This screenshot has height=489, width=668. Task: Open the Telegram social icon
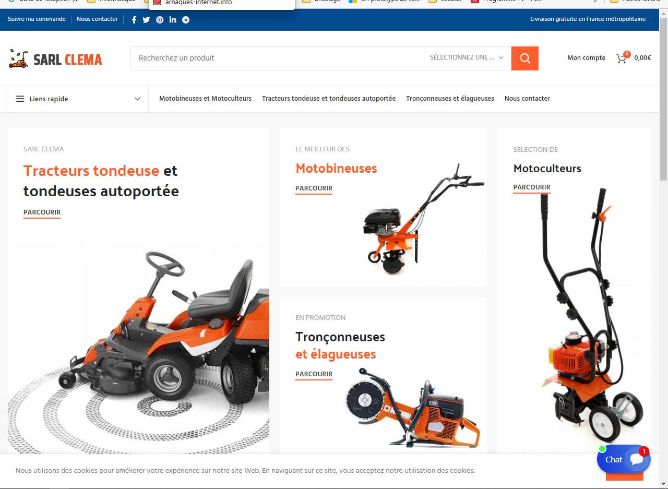point(186,20)
